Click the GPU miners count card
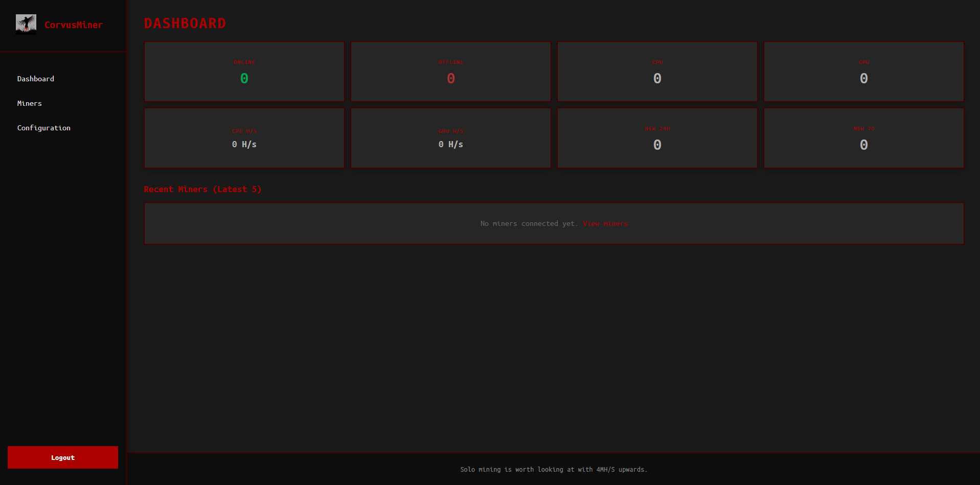 (864, 72)
